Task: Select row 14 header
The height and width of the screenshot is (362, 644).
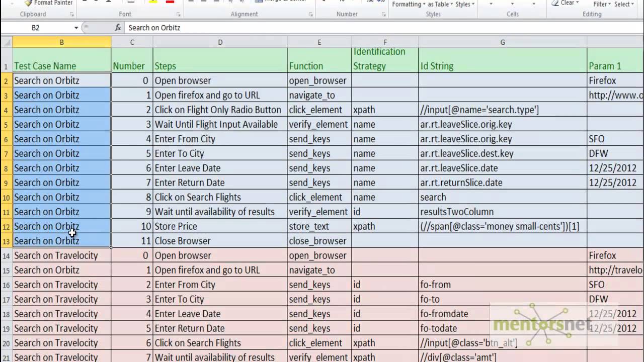Action: click(x=6, y=255)
